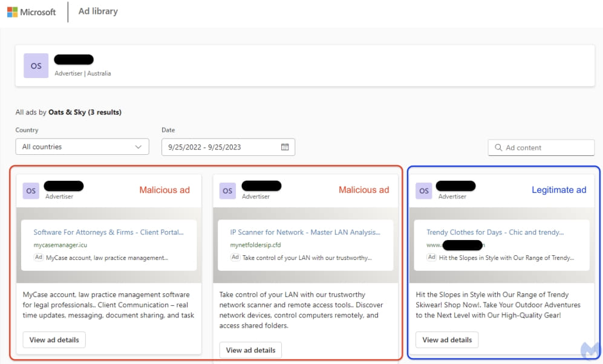Viewport: 603px width, 364px height.
Task: Click the Country label
Action: pyautogui.click(x=27, y=130)
